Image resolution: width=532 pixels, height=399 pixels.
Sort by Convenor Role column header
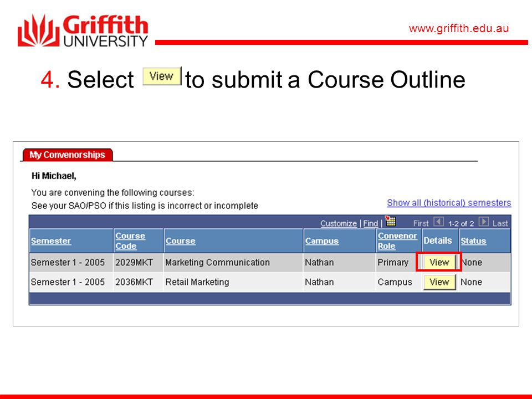pyautogui.click(x=397, y=241)
